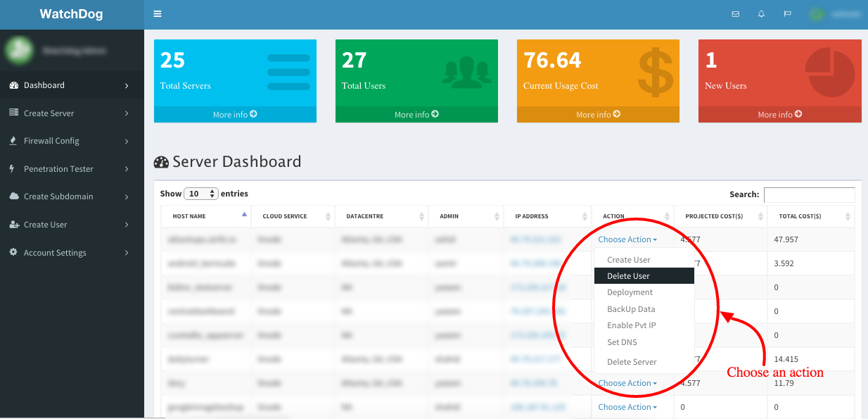Open Choose Action in the bottom table row
The width and height of the screenshot is (868, 419).
tap(627, 407)
